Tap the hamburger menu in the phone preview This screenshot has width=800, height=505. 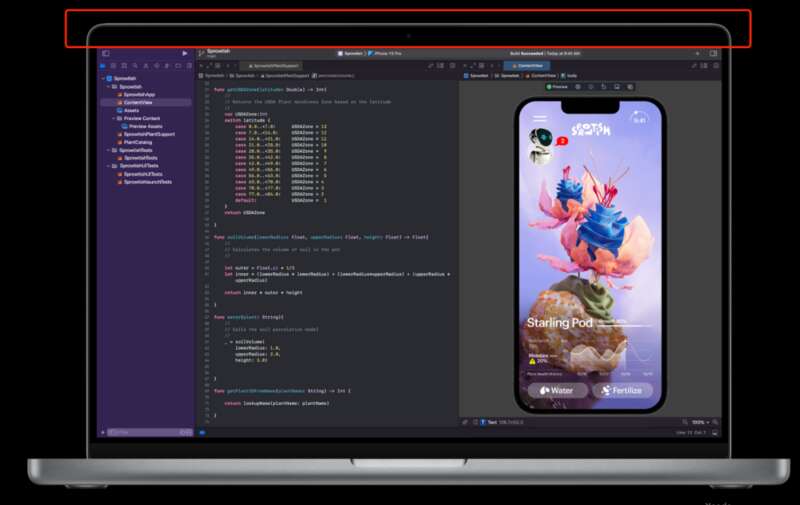pyautogui.click(x=540, y=118)
